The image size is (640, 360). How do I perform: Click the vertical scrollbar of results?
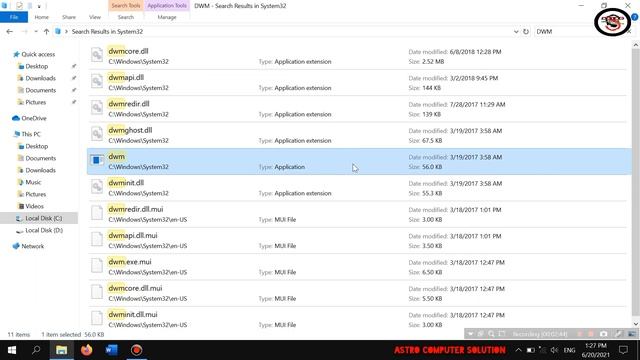pyautogui.click(x=636, y=184)
